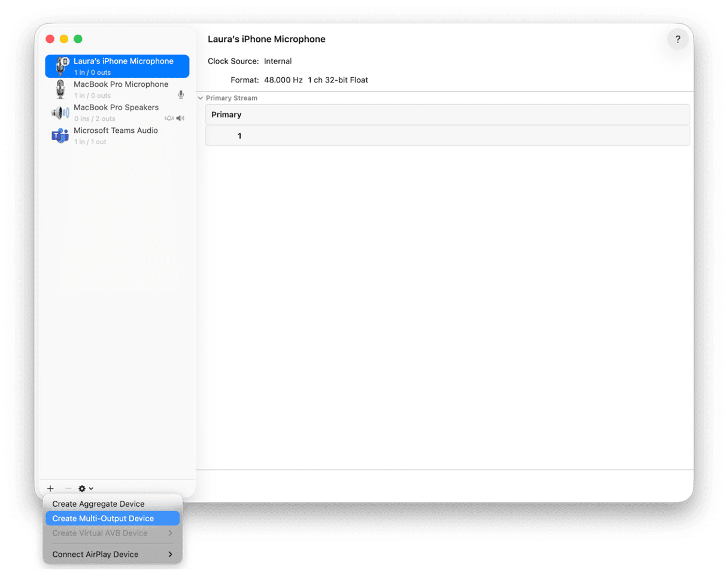Click the default input microphone indicator
This screenshot has height=581, width=728.
pos(181,95)
